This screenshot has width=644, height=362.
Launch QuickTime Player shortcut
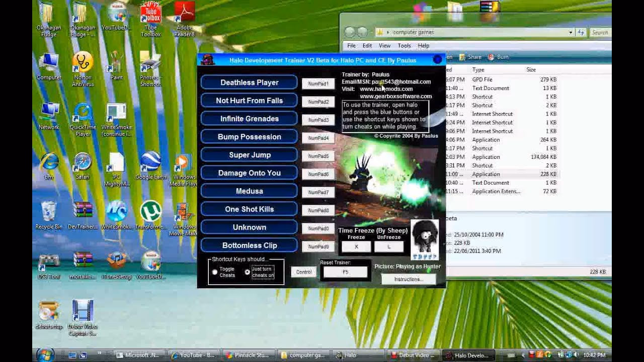point(83,120)
